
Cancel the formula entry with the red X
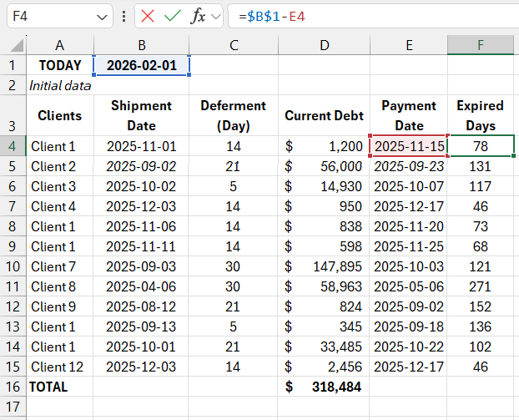click(x=148, y=16)
